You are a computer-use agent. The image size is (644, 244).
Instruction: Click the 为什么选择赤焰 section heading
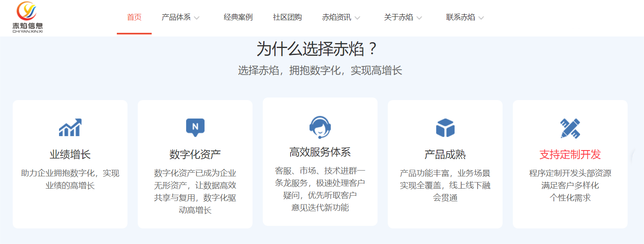[316, 49]
